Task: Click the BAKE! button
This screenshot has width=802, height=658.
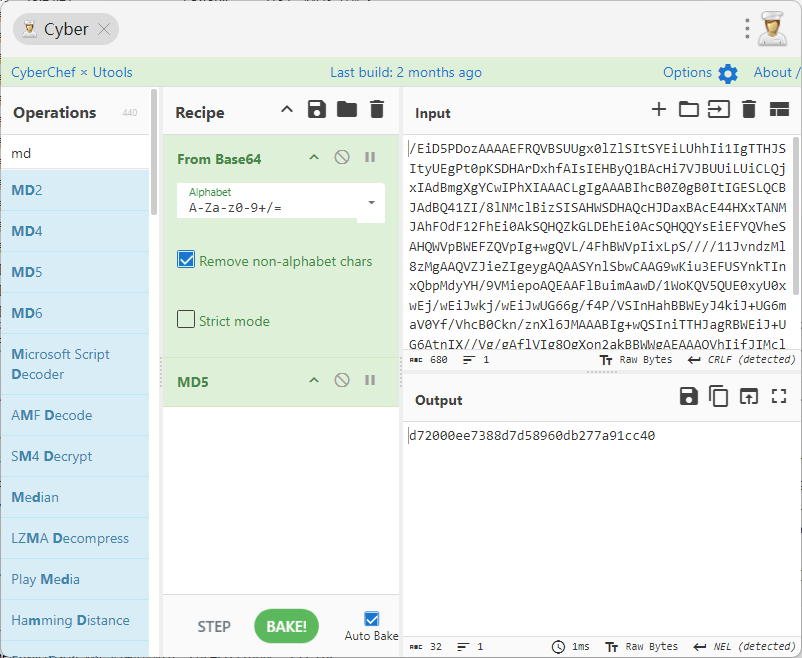Action: pos(286,626)
